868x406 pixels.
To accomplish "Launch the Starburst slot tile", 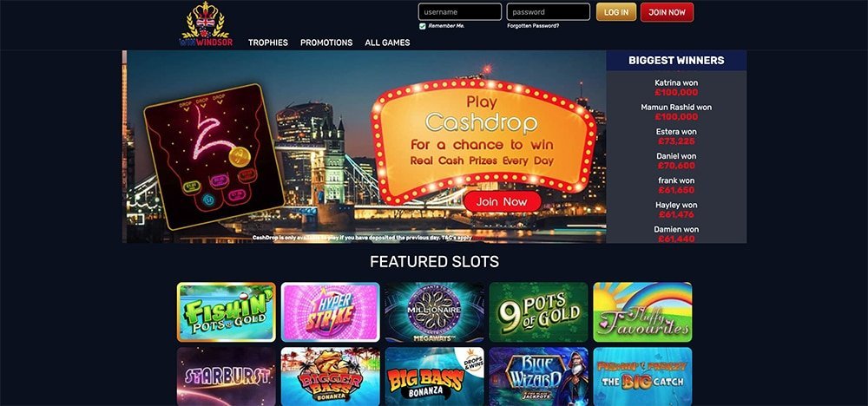I will (x=227, y=377).
